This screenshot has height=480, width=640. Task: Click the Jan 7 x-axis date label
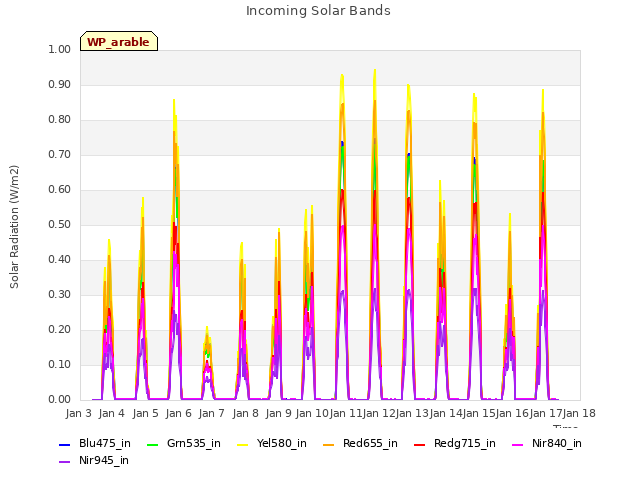click(x=212, y=413)
